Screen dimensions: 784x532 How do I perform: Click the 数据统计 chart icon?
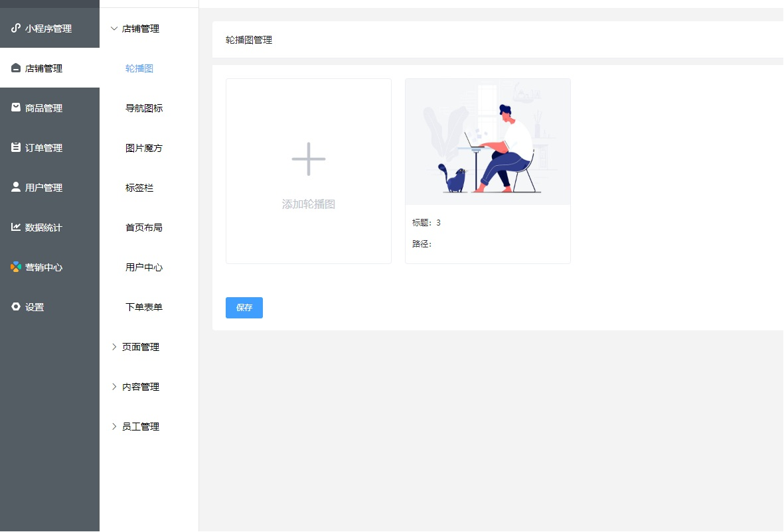tap(16, 227)
